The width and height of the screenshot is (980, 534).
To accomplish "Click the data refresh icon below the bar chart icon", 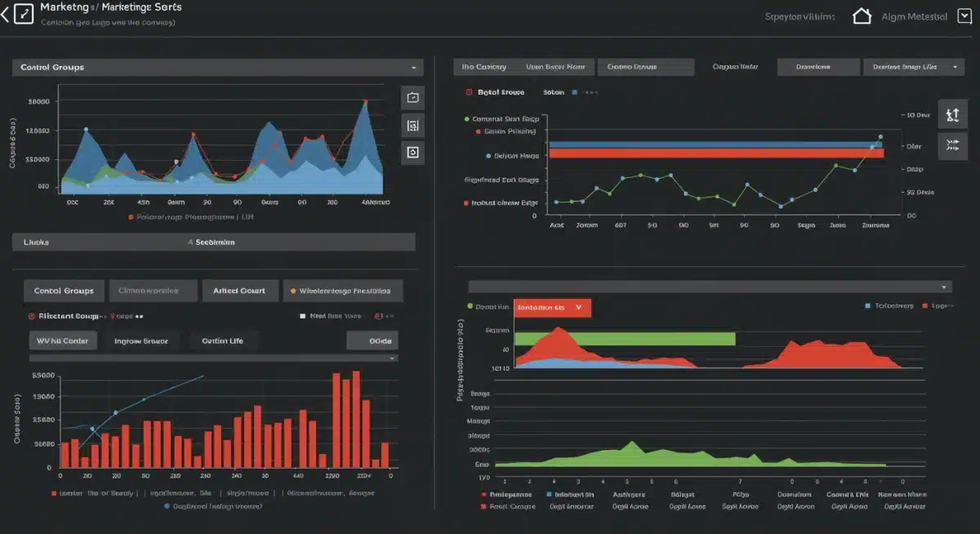I will (412, 152).
